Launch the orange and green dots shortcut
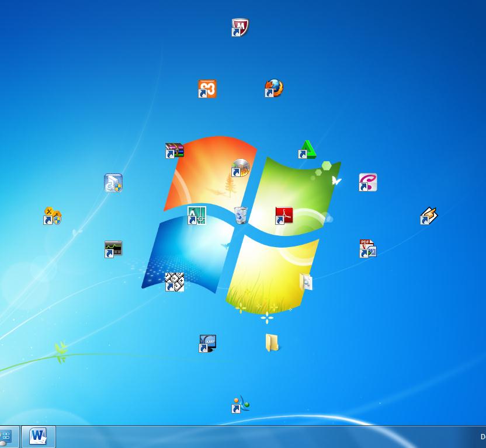This screenshot has height=448, width=486. click(241, 404)
